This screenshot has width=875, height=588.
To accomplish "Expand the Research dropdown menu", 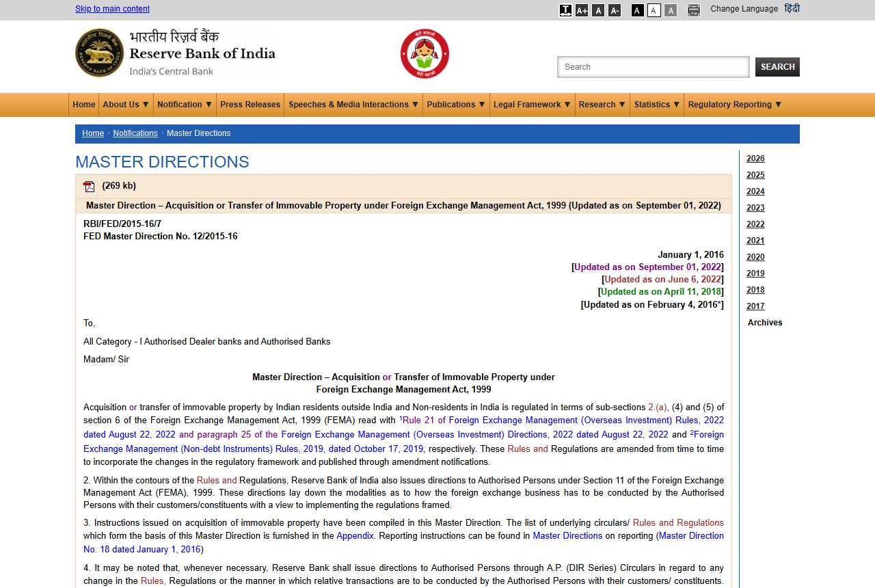I will point(602,105).
